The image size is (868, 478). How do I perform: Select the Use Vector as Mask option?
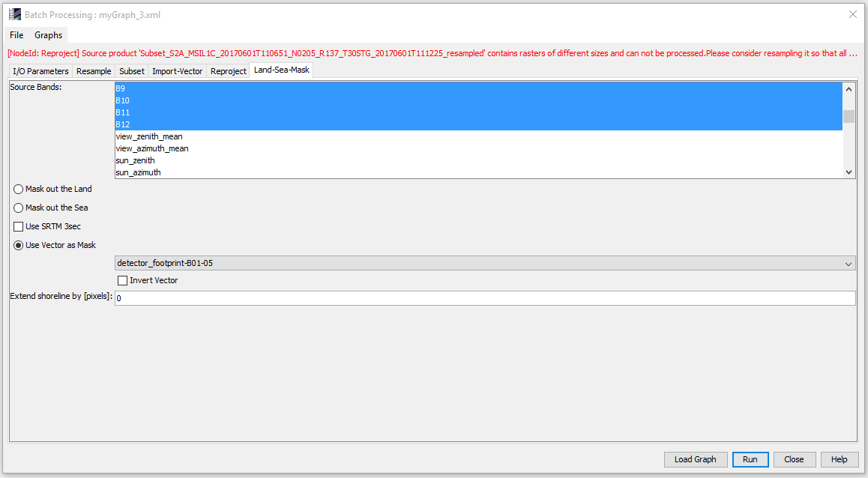55,245
